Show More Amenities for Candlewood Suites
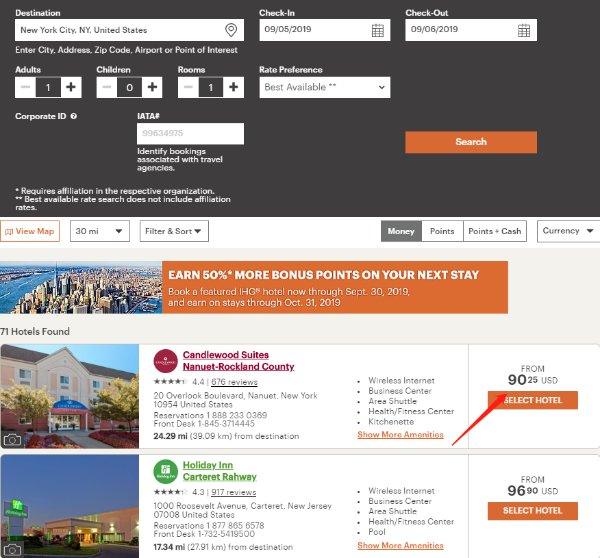Viewport: 600px width, 558px height. pos(400,435)
